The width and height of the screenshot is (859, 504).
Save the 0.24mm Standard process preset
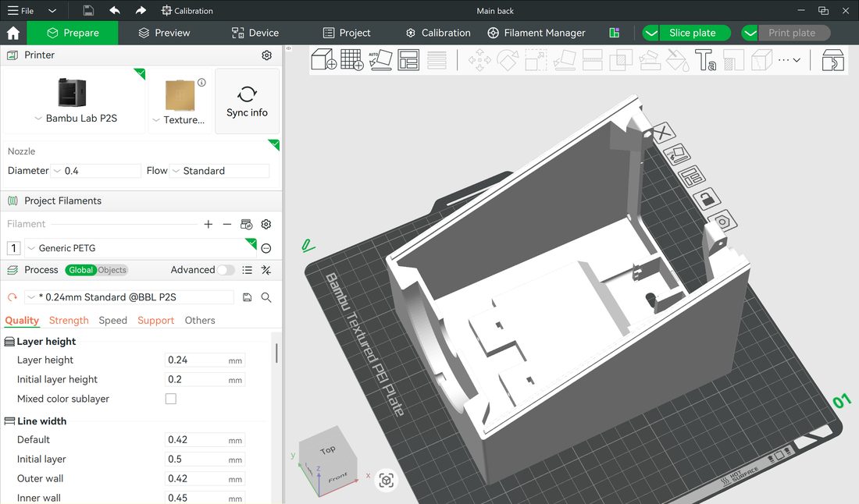[x=247, y=297]
